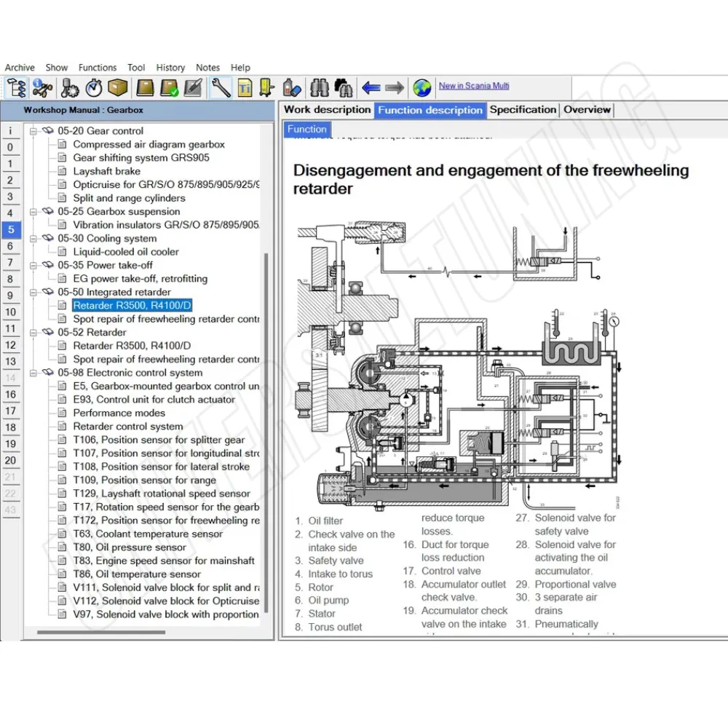The width and height of the screenshot is (728, 728).
Task: Open the Functions menu
Action: [97, 68]
